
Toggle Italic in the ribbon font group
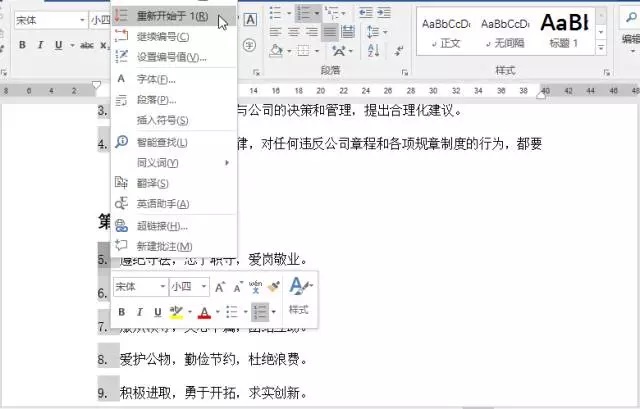point(40,45)
